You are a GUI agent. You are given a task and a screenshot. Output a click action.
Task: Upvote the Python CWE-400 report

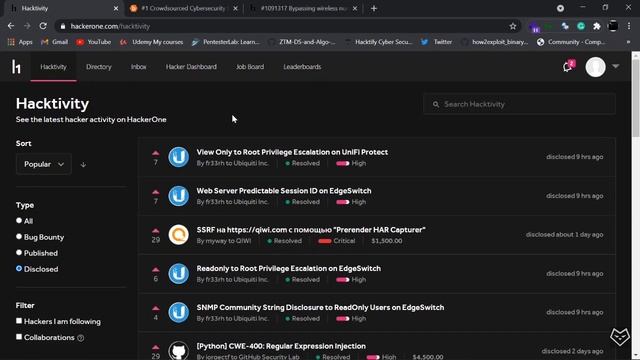[156, 347]
